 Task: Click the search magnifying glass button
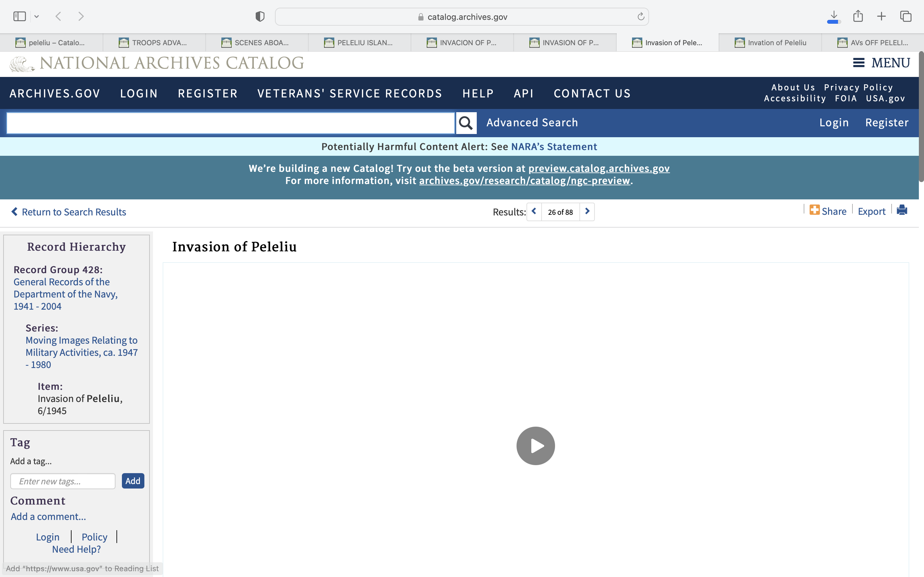466,123
